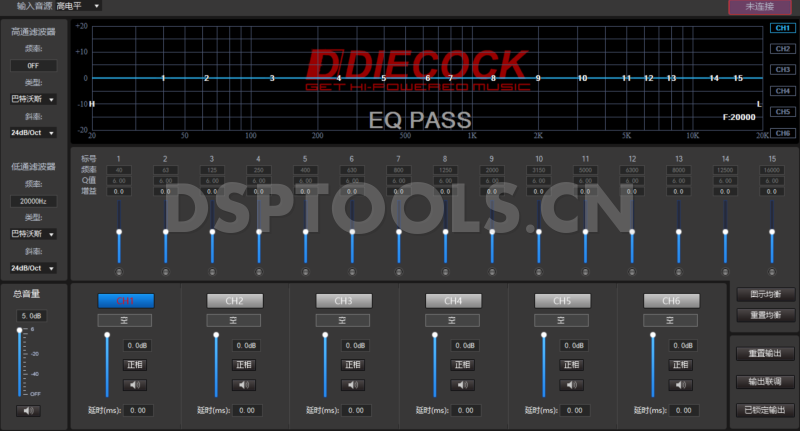Click the round reset knob under EQ band 1
This screenshot has height=431, width=800.
tap(119, 272)
